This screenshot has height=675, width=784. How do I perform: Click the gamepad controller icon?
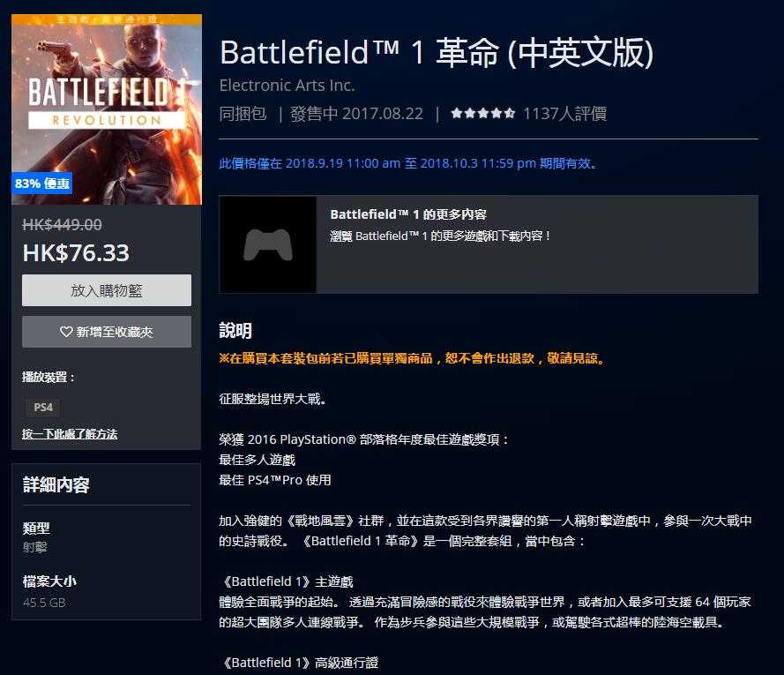(x=267, y=244)
